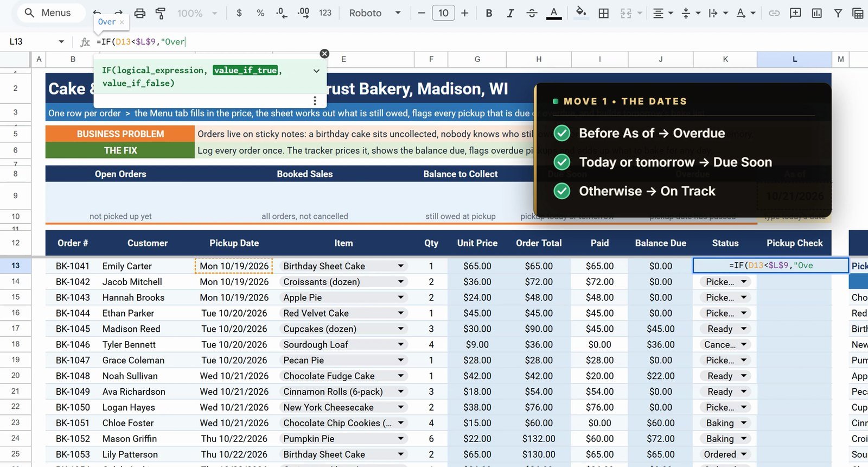Toggle bold formatting
868x467 pixels.
coord(489,13)
